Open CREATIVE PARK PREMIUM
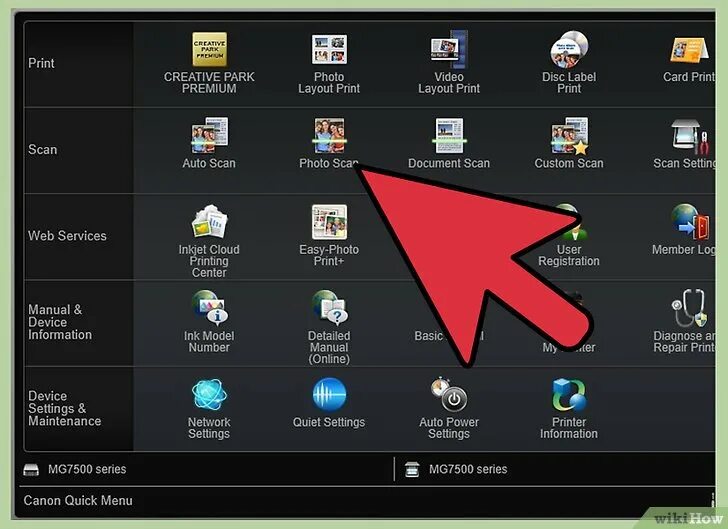 click(209, 63)
